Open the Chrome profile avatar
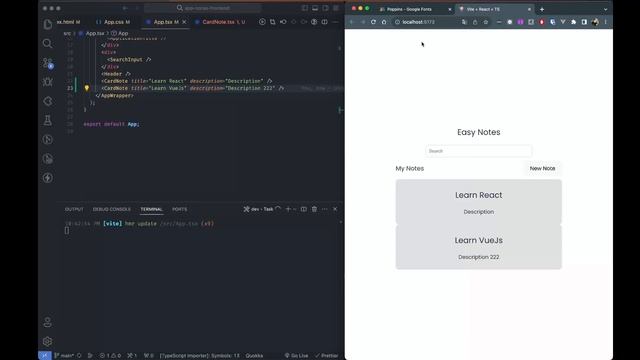The image size is (640, 360). pyautogui.click(x=595, y=22)
